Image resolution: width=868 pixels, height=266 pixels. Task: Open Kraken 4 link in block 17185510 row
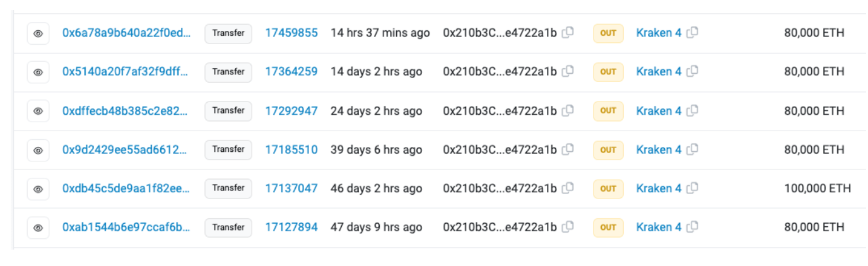click(x=659, y=149)
